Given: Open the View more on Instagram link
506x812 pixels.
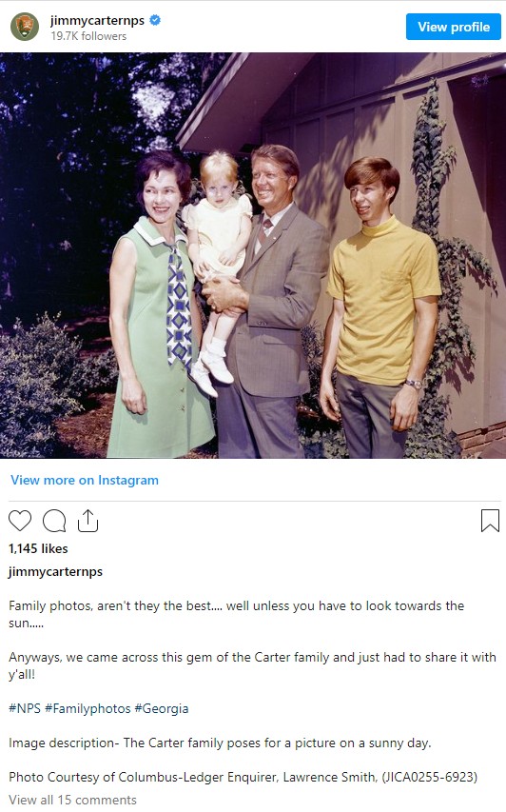Looking at the screenshot, I should click(x=85, y=480).
